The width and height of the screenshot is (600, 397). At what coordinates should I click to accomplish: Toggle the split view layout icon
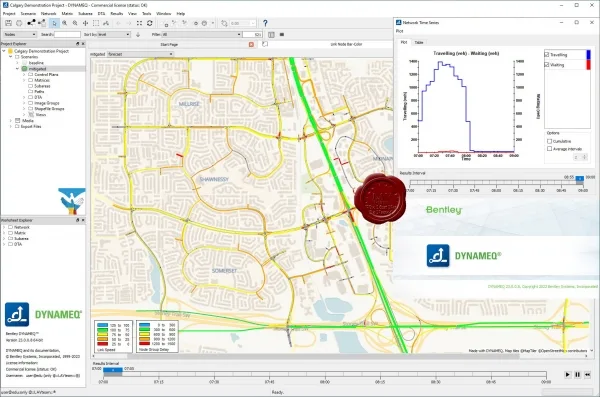click(x=271, y=34)
